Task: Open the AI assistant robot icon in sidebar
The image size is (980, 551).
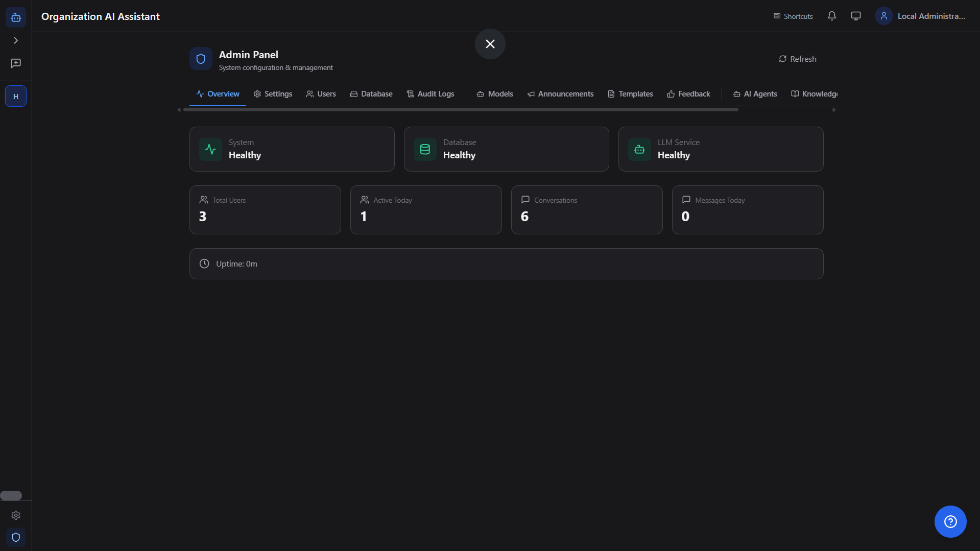Action: (16, 17)
